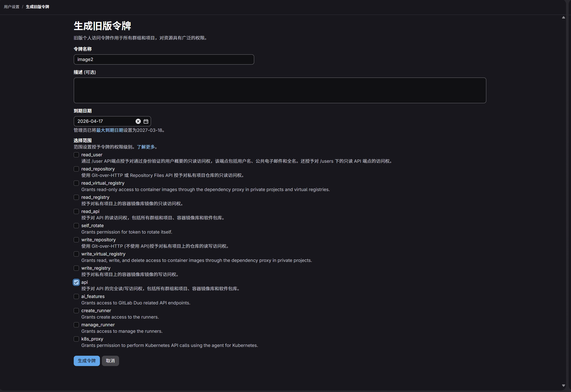Click the 取消 button

(110, 361)
